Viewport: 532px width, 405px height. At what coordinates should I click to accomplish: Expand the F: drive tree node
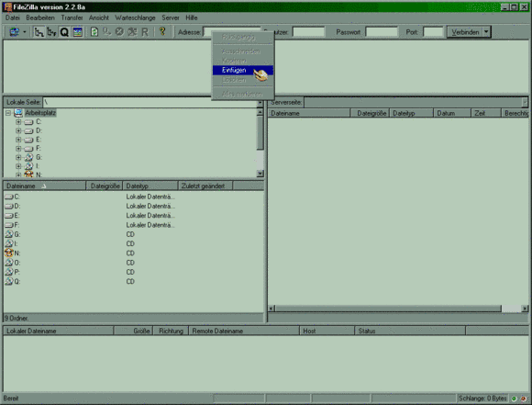[x=18, y=149]
